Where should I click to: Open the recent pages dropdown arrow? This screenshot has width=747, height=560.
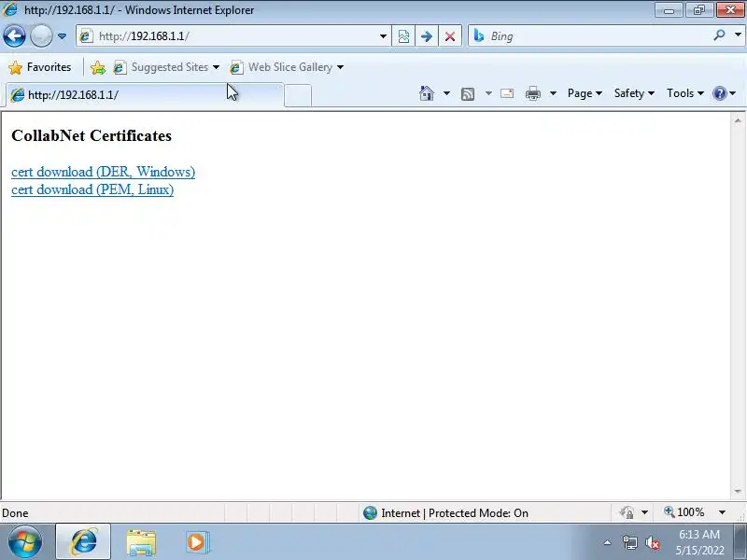pyautogui.click(x=62, y=36)
